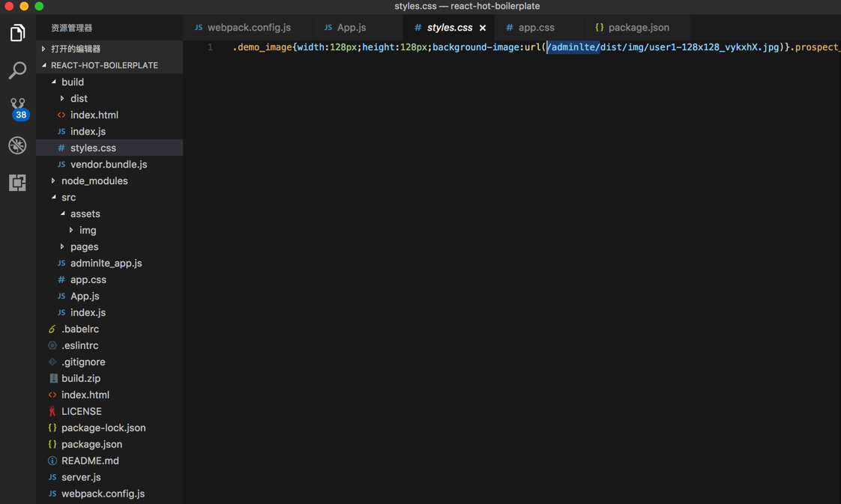The image size is (841, 504).
Task: Click the .demo_image selector in the editor
Action: point(262,47)
